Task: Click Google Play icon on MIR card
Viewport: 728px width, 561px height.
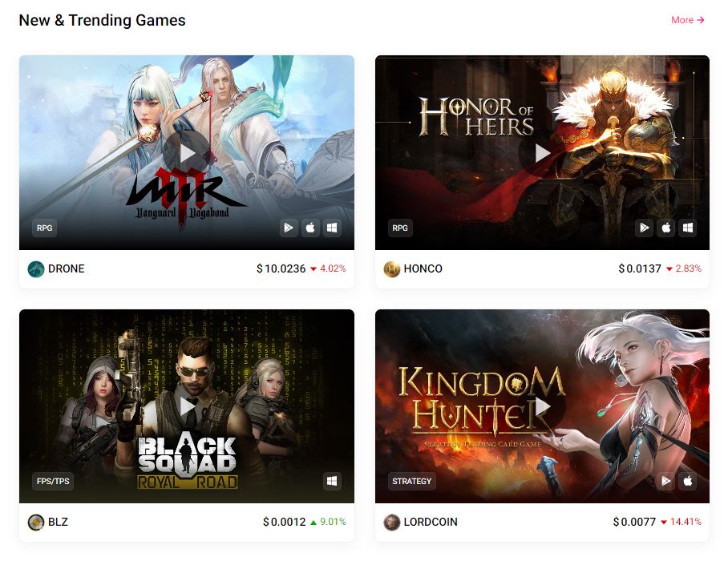Action: pyautogui.click(x=289, y=228)
